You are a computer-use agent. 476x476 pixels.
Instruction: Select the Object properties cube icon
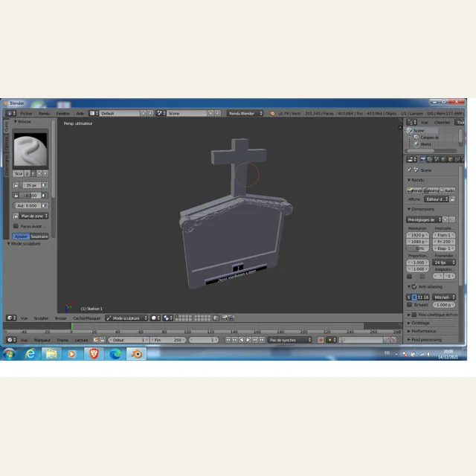(x=451, y=159)
